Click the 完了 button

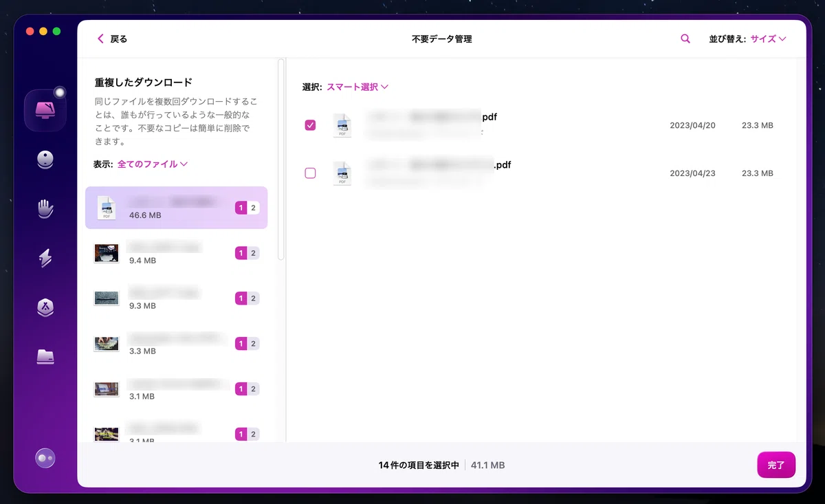pos(776,465)
